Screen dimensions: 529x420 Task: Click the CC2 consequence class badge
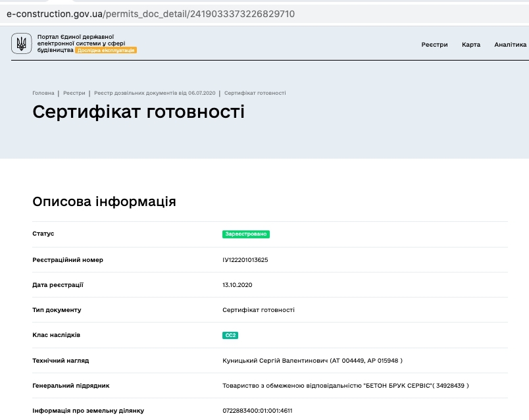coord(230,335)
